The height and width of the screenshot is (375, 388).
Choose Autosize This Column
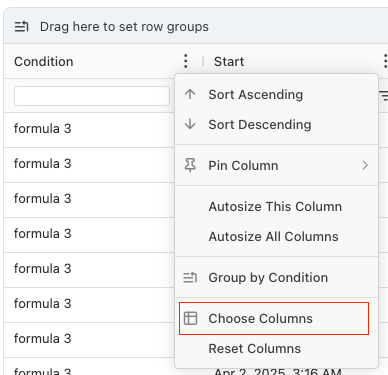277,206
